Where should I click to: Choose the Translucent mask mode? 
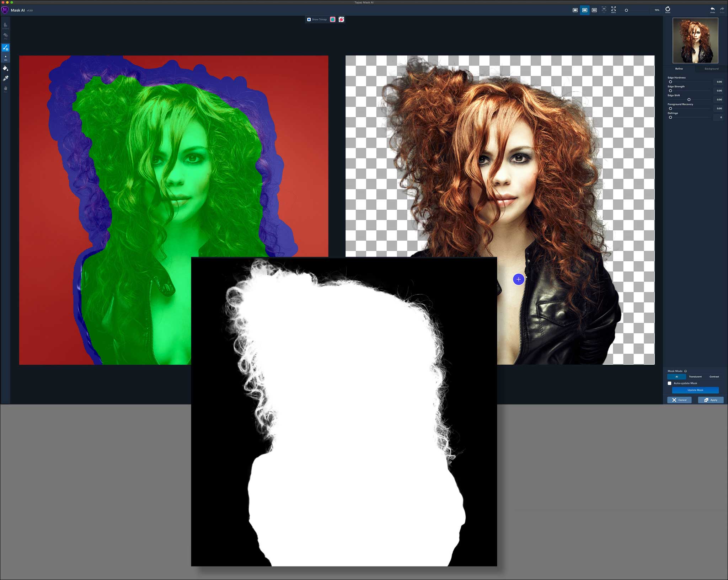tap(695, 377)
